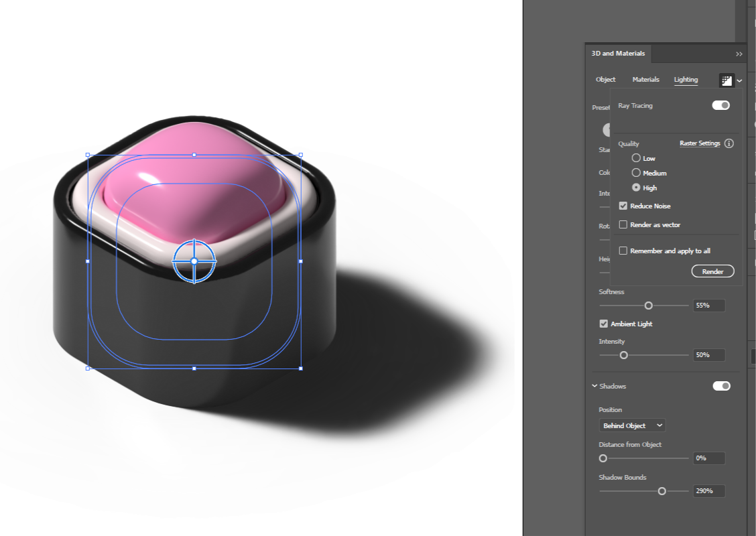Turn off the Shadows toggle

point(720,386)
